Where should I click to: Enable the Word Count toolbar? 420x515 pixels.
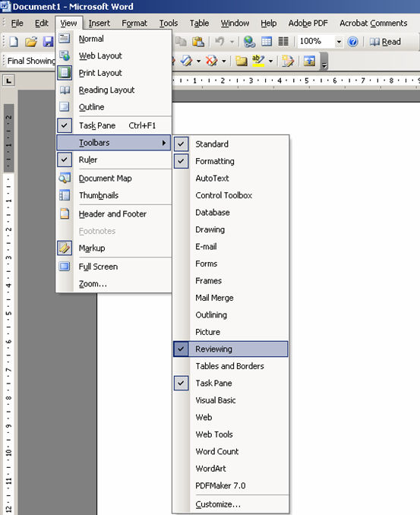pos(231,451)
